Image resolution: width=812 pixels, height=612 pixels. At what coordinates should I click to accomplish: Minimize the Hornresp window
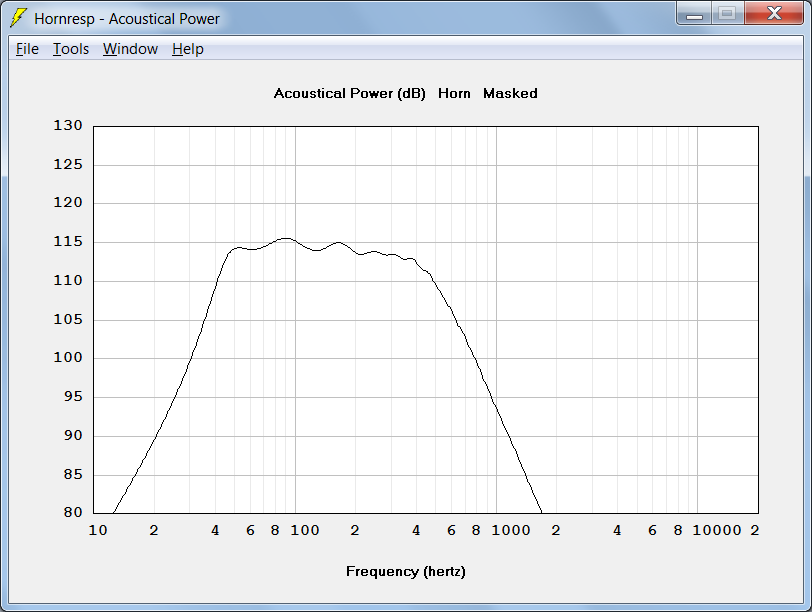[694, 14]
